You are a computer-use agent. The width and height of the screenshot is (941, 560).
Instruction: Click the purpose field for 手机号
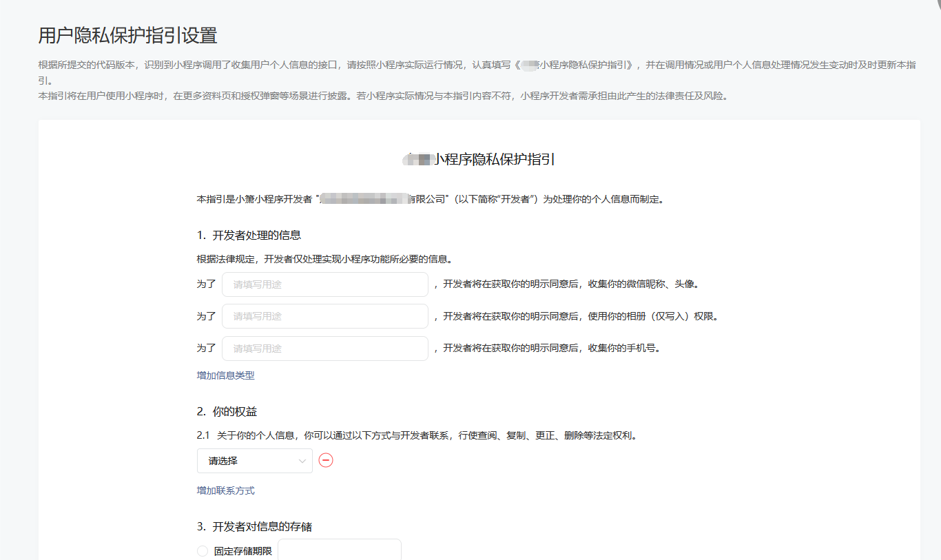pos(325,349)
